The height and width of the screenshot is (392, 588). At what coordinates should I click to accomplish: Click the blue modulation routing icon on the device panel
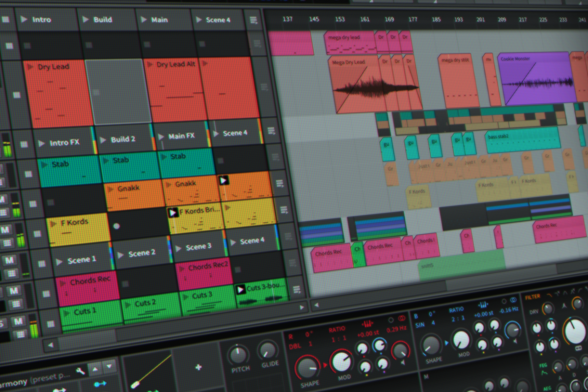pos(100,383)
